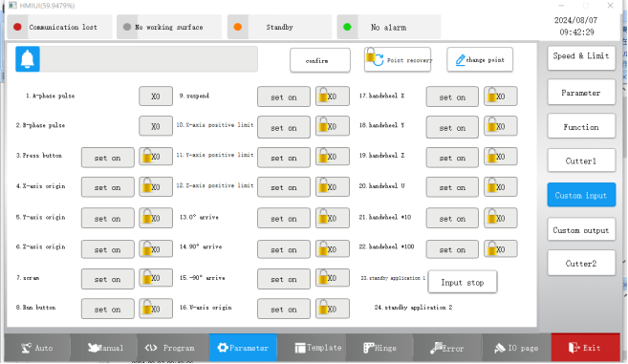Screen dimensions: 628x364
Task: Toggle set on for X-axis origin
Action: coord(108,187)
